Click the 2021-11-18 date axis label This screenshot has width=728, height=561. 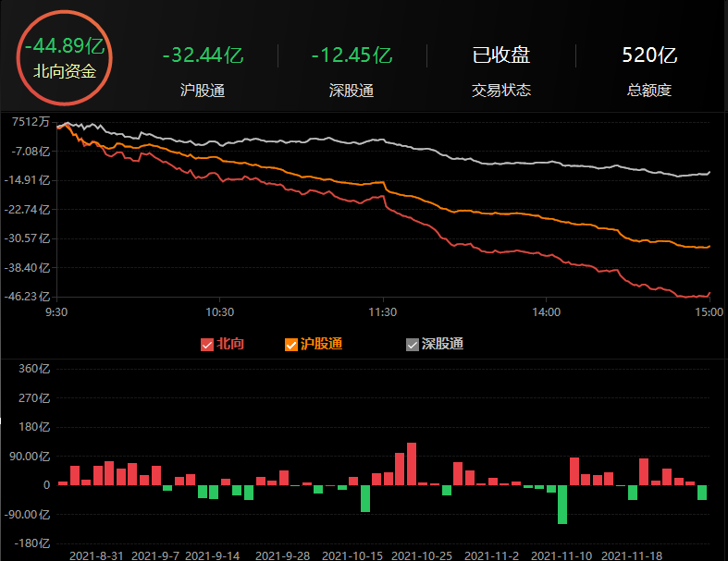632,555
